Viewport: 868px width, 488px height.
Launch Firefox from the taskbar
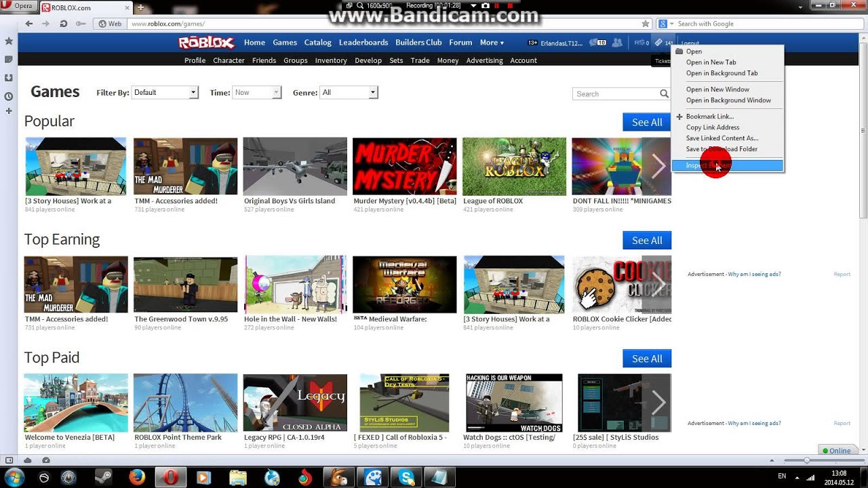coord(137,477)
